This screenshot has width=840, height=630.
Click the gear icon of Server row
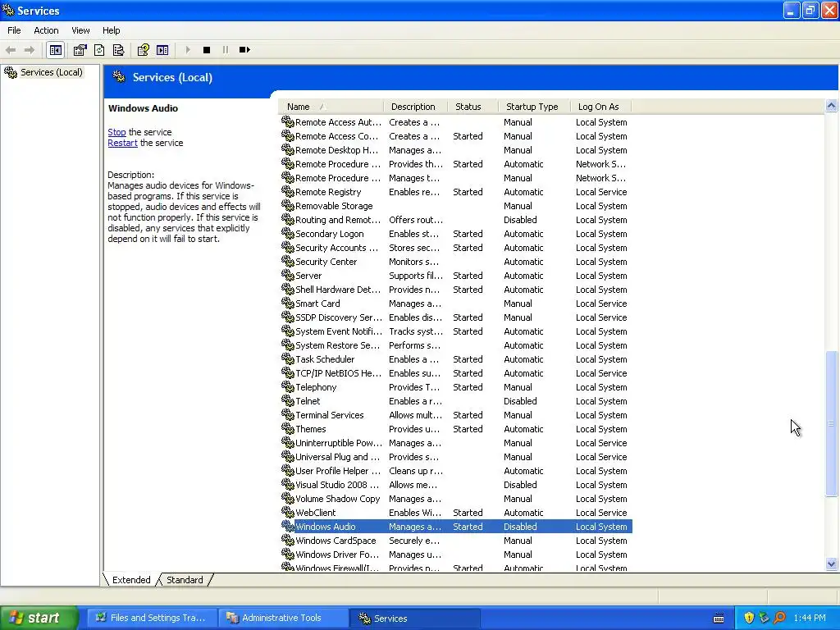(288, 275)
